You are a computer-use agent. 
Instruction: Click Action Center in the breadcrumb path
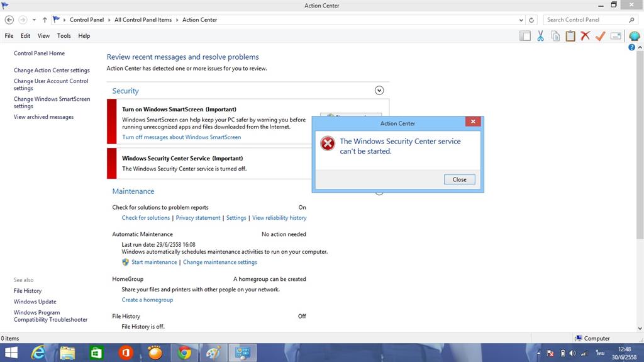tap(199, 20)
